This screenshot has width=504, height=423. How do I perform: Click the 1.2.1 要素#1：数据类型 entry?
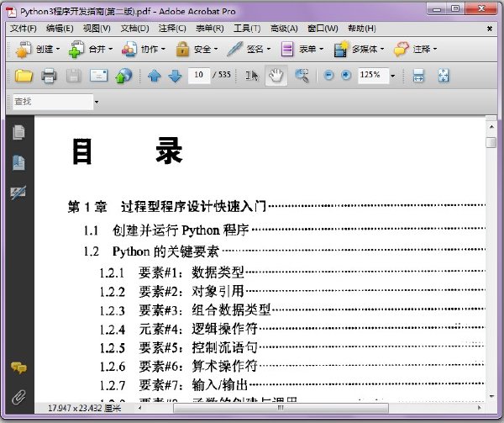pyautogui.click(x=171, y=272)
